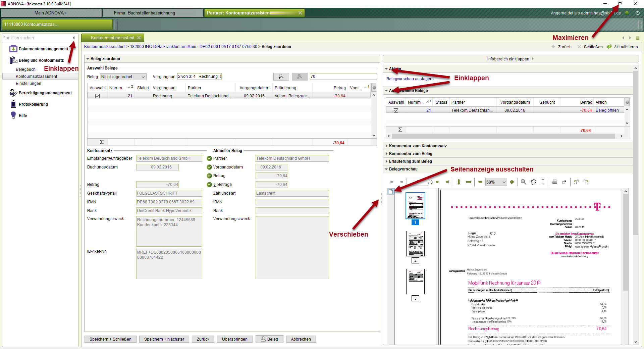Toggle checkbox in Ausgewählte Belege row 21
This screenshot has height=349, width=644.
(396, 110)
